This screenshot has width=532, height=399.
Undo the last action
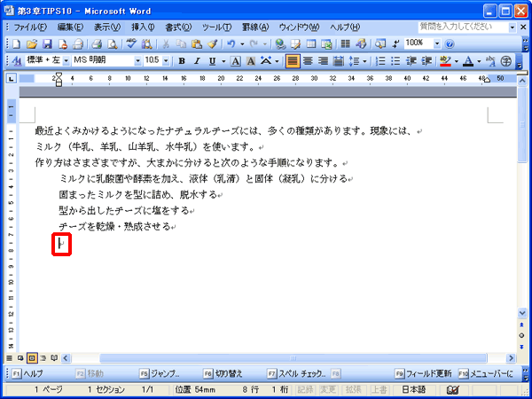(231, 43)
